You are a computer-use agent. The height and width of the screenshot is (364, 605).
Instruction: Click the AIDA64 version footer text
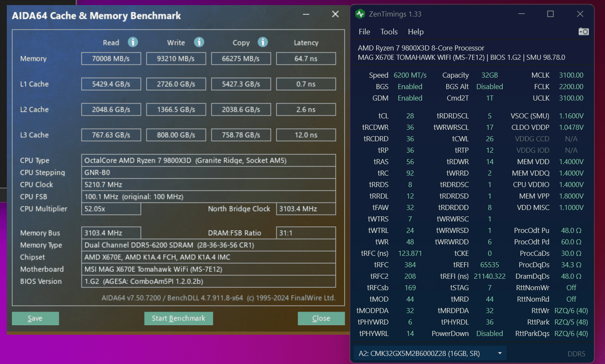pos(219,298)
